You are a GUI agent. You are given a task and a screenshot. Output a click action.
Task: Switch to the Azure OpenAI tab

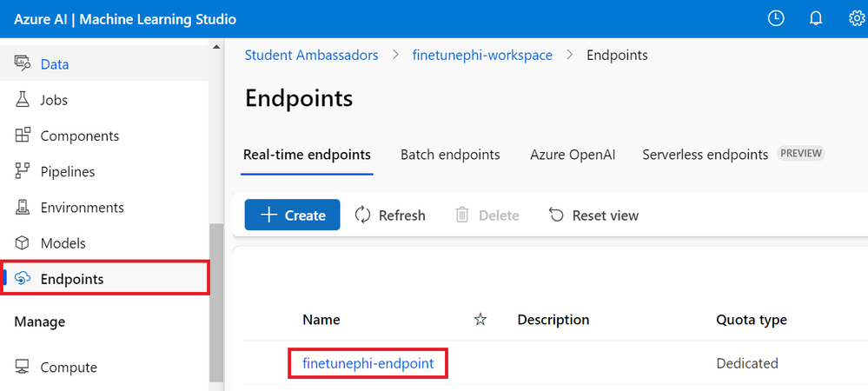tap(573, 155)
